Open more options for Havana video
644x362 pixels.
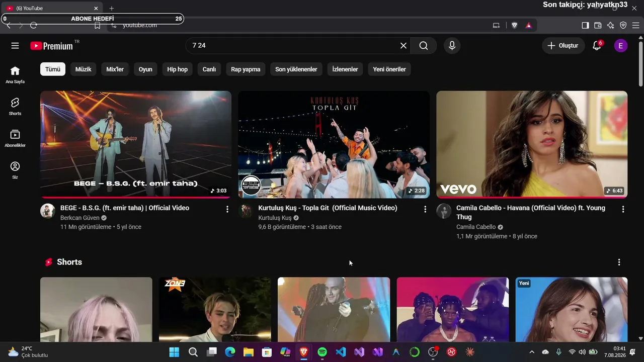tap(623, 209)
